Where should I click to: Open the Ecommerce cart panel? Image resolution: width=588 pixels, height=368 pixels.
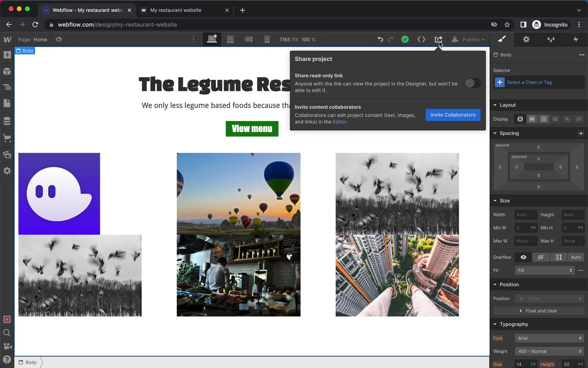[7, 138]
